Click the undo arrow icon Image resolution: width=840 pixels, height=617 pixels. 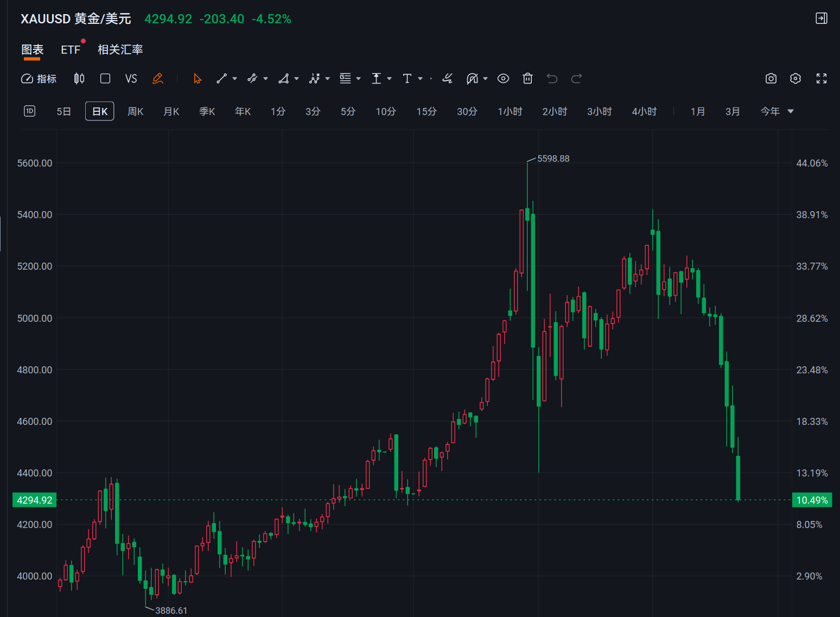click(552, 79)
